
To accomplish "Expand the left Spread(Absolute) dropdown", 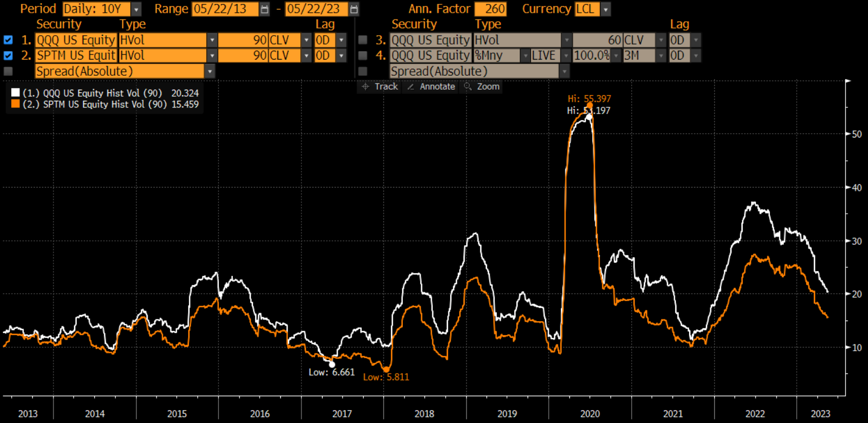I will pyautogui.click(x=209, y=71).
